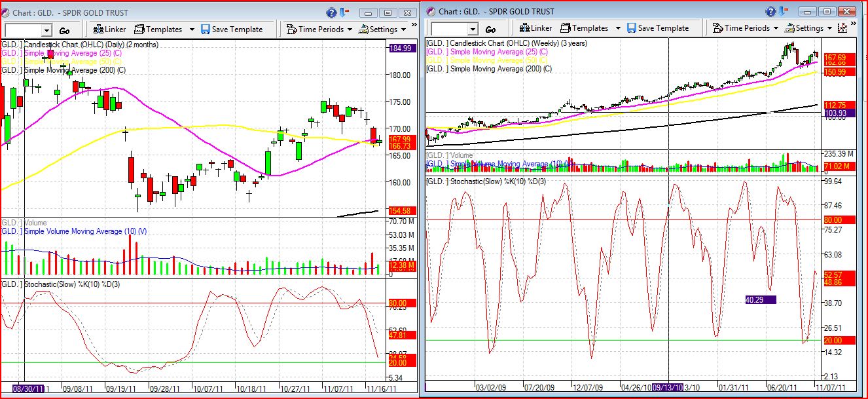The width and height of the screenshot is (868, 399).
Task: Click the 40.29 stochastic value marker in the weekly chart
Action: [x=760, y=299]
